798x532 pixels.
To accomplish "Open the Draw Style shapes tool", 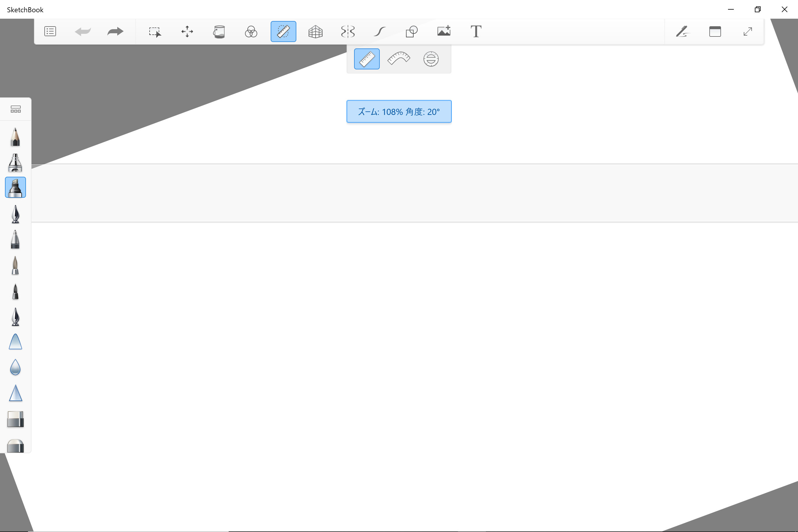I will click(x=412, y=32).
